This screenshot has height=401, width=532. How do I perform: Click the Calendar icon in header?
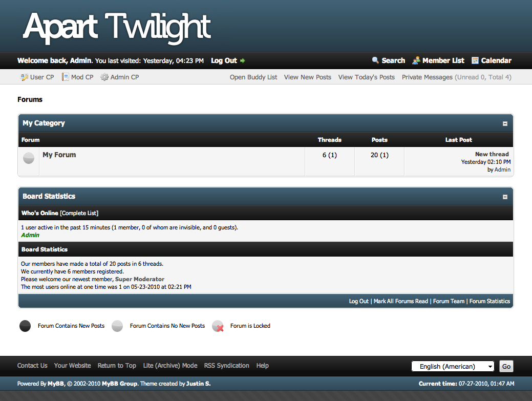pyautogui.click(x=475, y=60)
